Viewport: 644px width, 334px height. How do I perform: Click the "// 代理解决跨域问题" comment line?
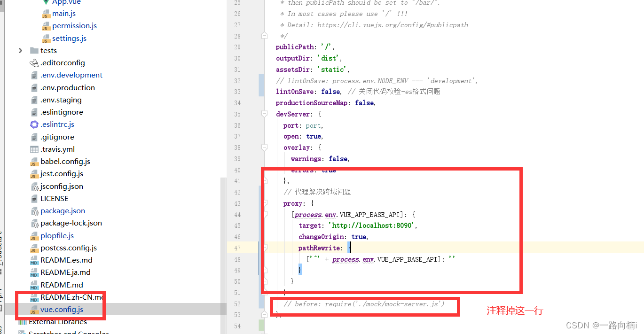tap(317, 192)
